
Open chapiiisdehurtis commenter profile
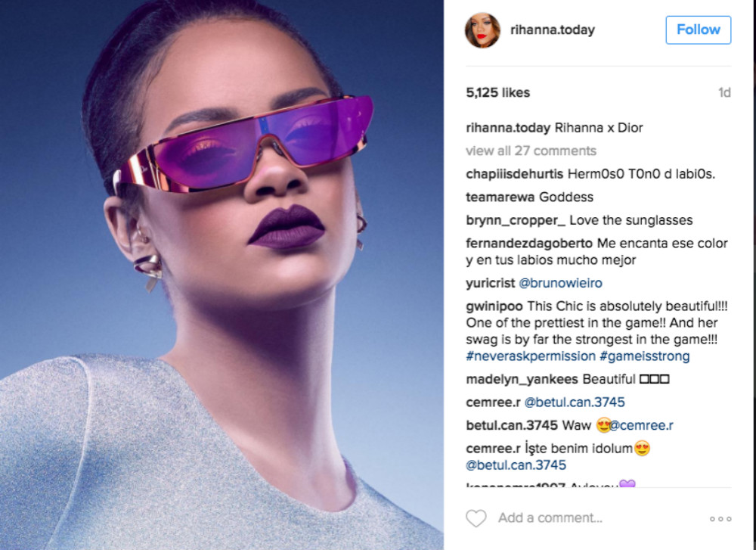tap(514, 174)
